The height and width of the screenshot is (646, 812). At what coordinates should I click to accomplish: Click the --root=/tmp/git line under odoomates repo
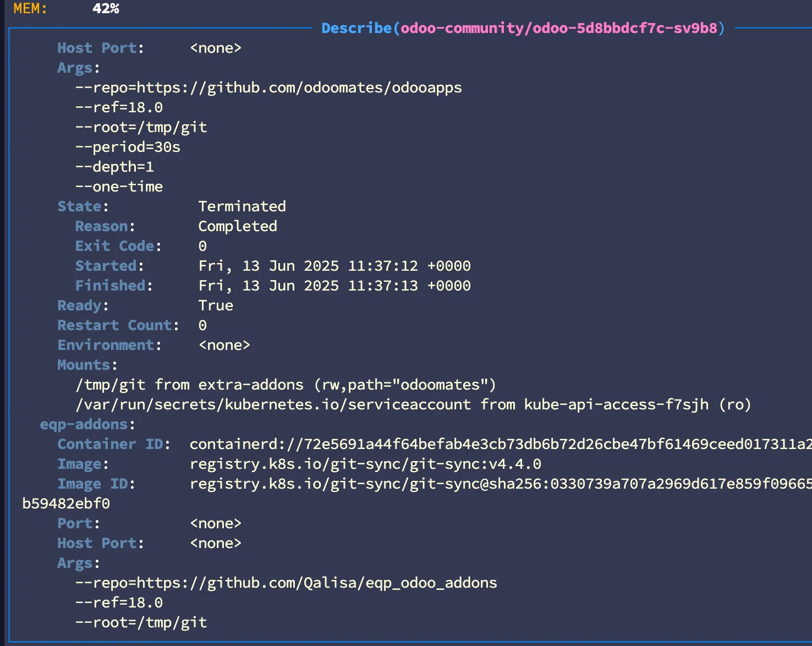(141, 127)
